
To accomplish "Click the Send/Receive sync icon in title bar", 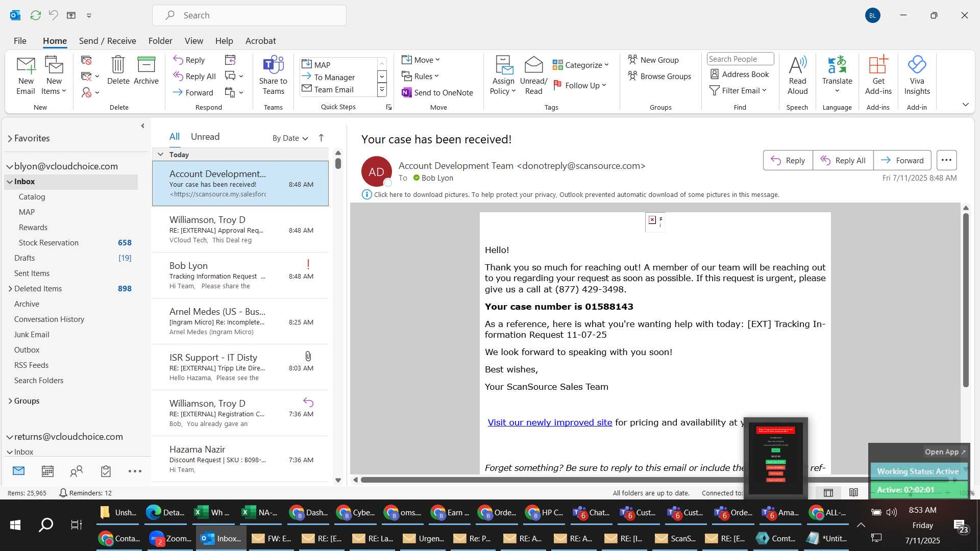I will 35,15.
